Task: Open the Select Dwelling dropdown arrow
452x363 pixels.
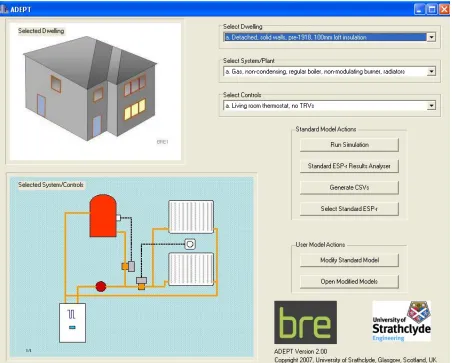Action: coord(431,37)
